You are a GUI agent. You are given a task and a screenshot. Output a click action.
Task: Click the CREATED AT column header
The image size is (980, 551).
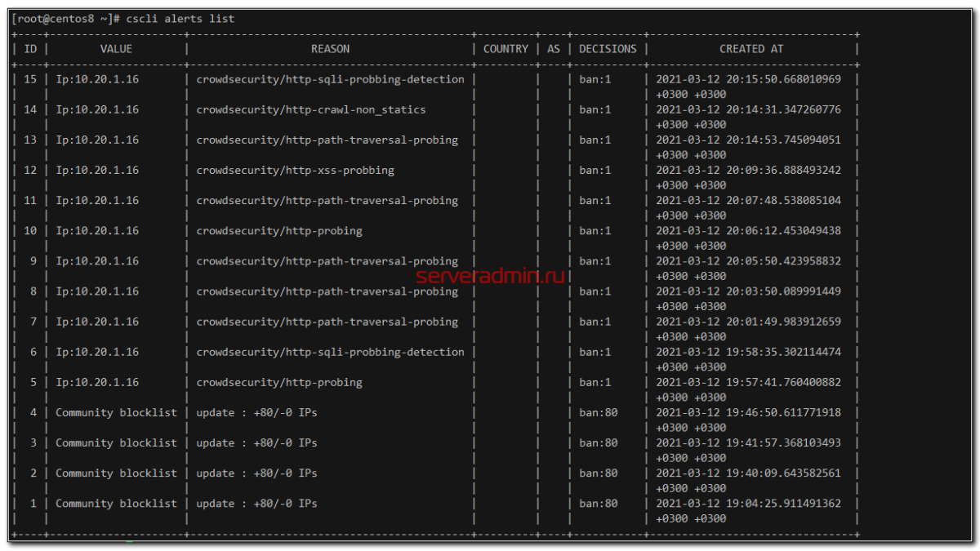coord(752,49)
